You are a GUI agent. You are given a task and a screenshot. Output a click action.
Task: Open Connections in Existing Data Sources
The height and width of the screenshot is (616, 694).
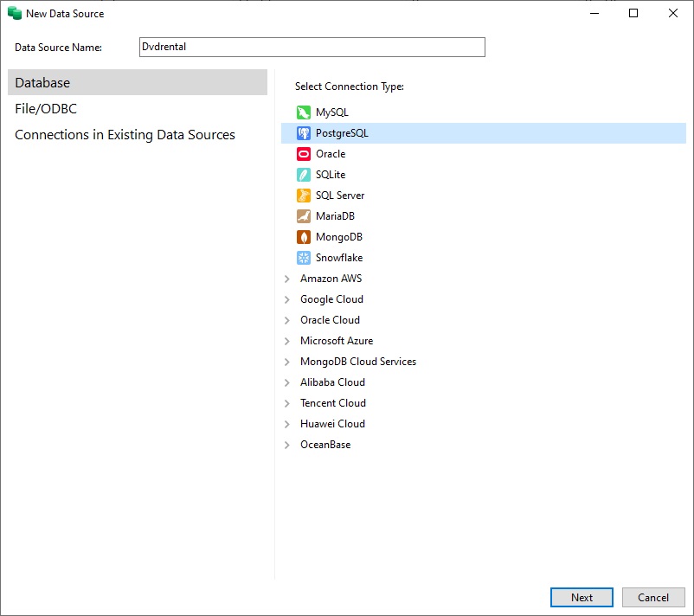pos(125,134)
